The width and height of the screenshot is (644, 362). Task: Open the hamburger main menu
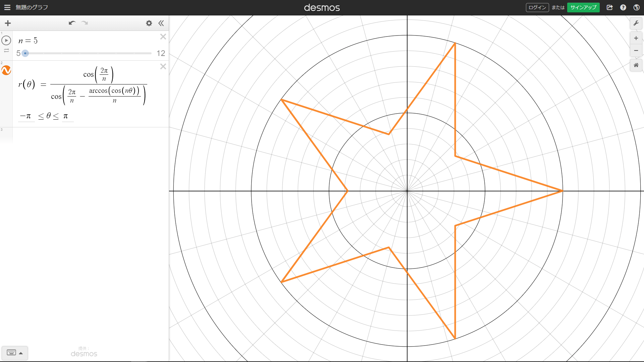coord(7,7)
